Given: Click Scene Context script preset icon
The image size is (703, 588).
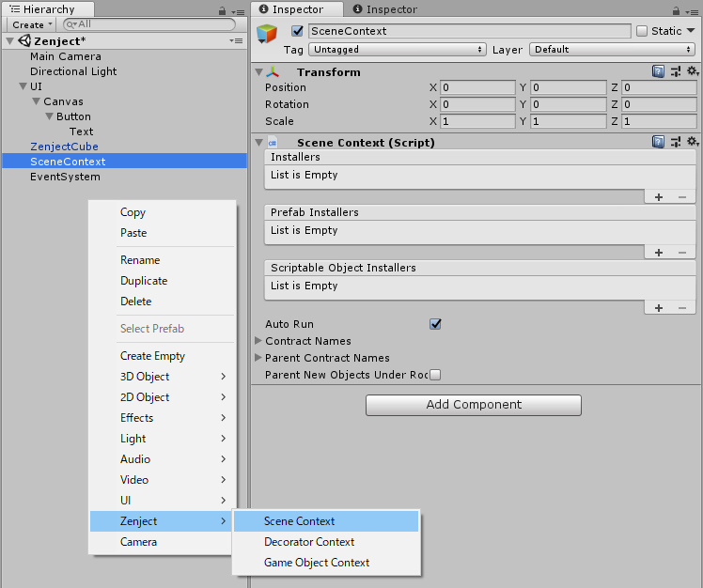Looking at the screenshot, I should (676, 142).
